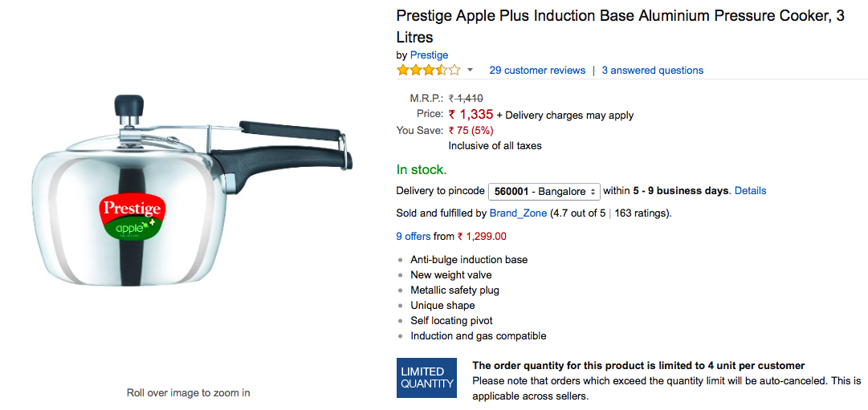Click the green In stock text

coord(422,169)
